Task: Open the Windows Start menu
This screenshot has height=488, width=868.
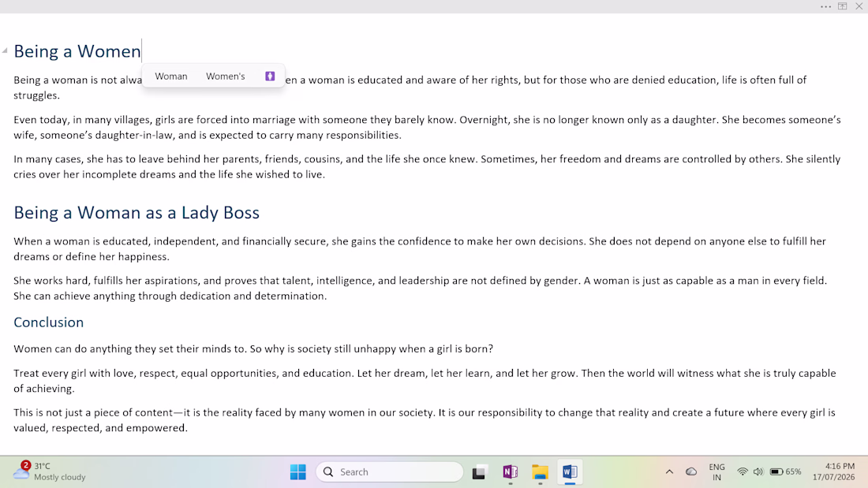Action: [x=297, y=472]
